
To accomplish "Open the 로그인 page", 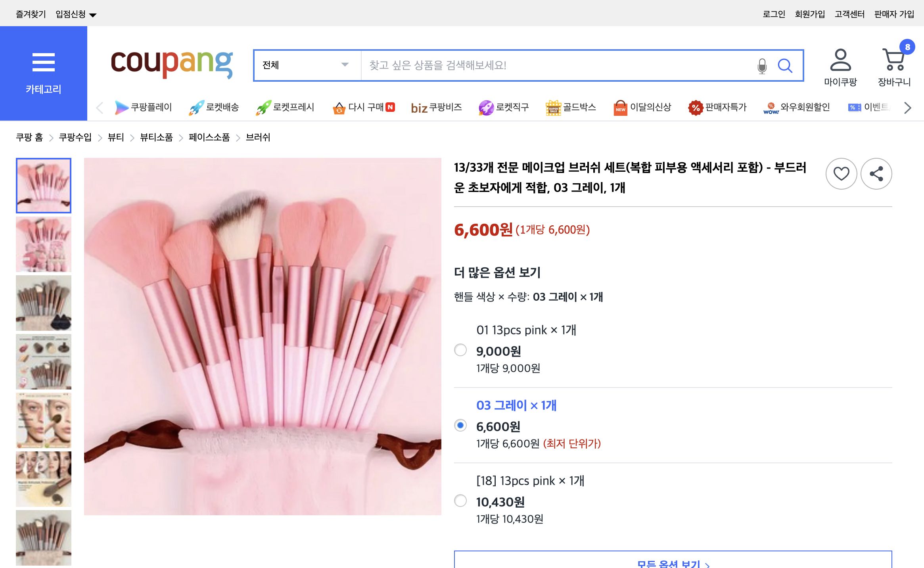I will (x=773, y=13).
